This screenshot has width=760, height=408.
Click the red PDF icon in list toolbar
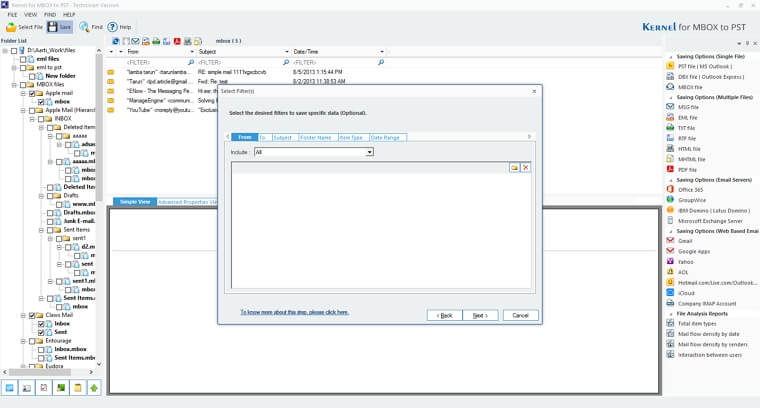[177, 41]
